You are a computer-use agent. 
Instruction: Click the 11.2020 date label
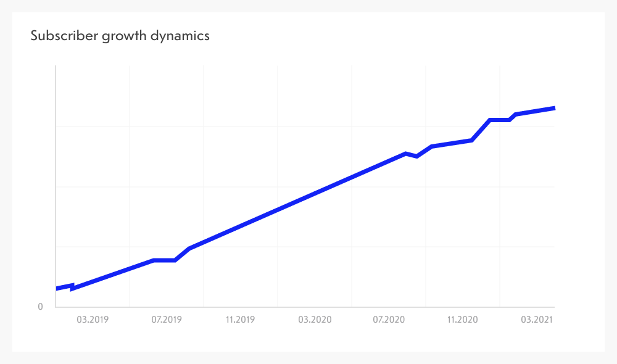coord(463,320)
